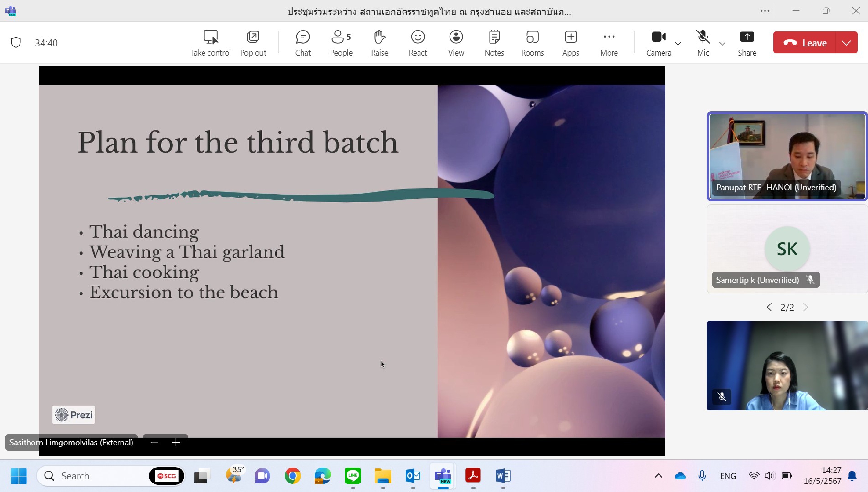Zoom in the shared screen view
The height and width of the screenshot is (492, 868).
(x=176, y=442)
